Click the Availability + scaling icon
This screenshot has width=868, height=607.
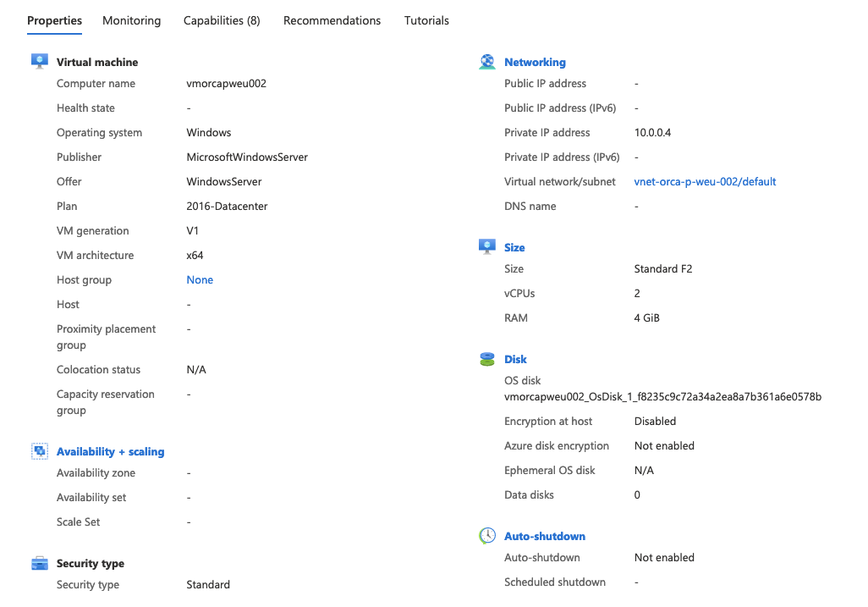39,451
